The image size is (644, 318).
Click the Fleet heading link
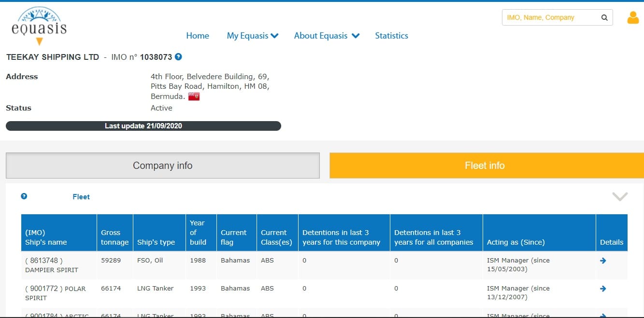point(81,197)
